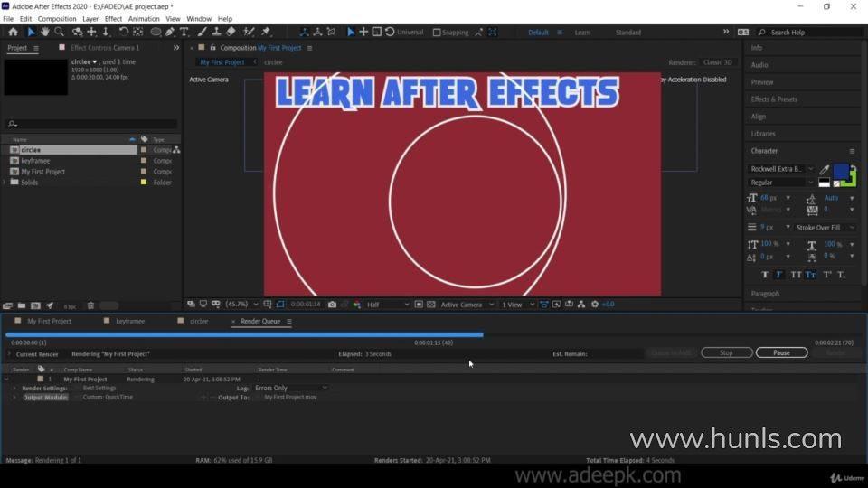
Task: Select the Roto Brush tool
Action: [x=250, y=33]
